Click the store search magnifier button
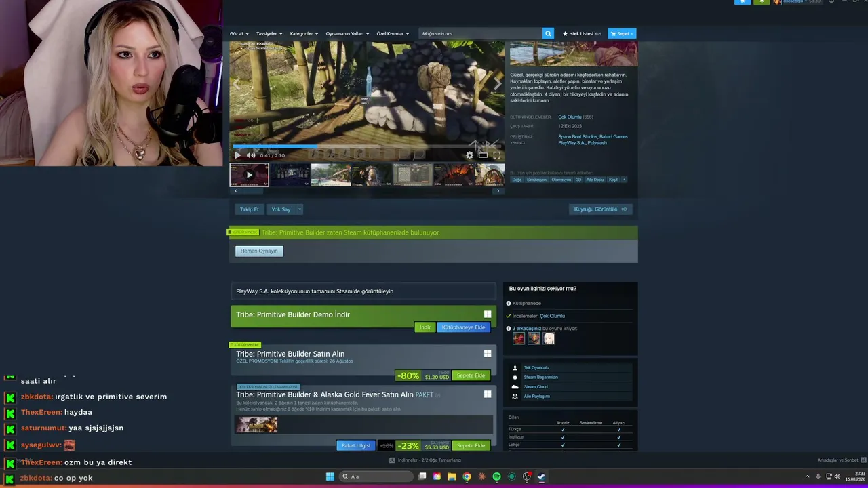The image size is (868, 488). (x=548, y=33)
